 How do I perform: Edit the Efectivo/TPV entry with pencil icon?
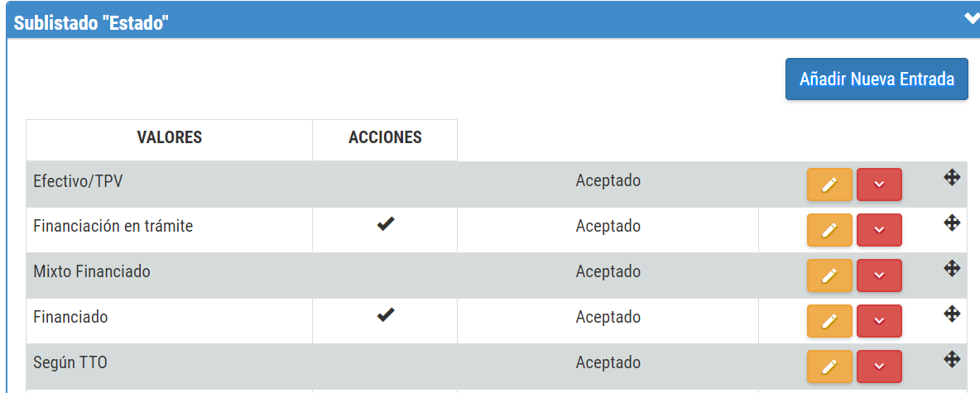829,185
